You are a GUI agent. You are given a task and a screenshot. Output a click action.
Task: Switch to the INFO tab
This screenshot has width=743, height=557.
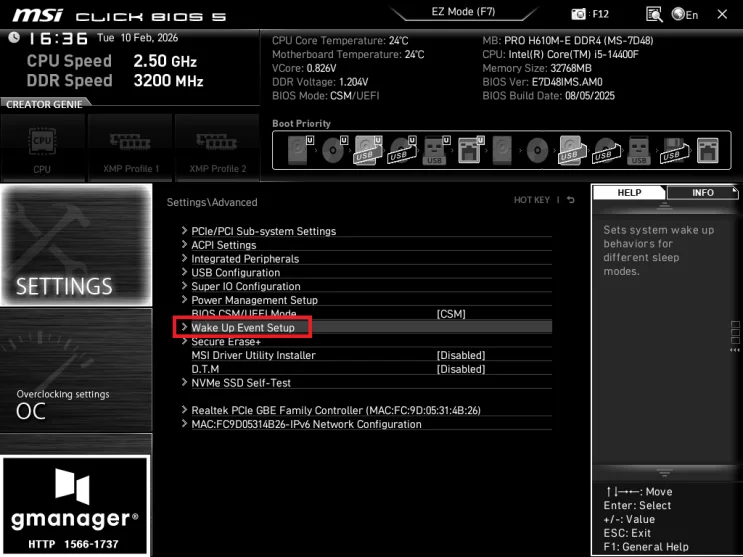click(702, 192)
